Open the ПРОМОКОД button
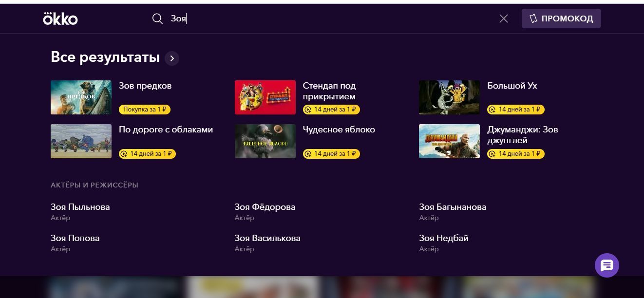 [x=561, y=19]
